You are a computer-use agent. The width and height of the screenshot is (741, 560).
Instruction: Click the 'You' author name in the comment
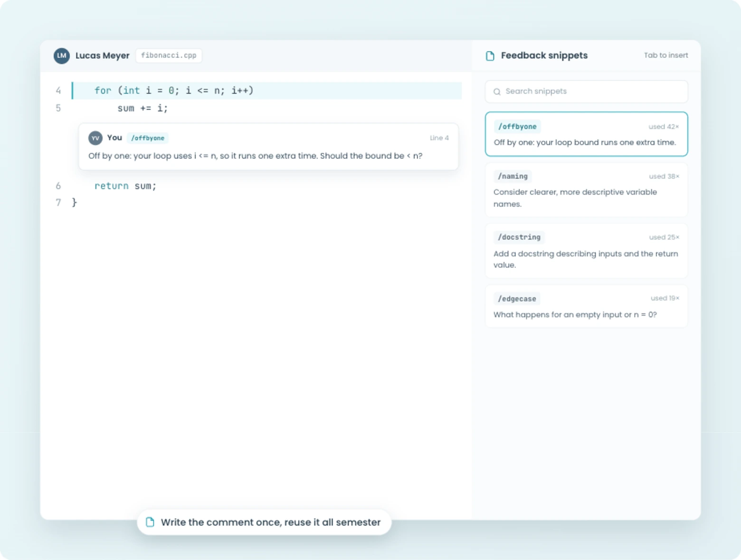[x=114, y=138]
